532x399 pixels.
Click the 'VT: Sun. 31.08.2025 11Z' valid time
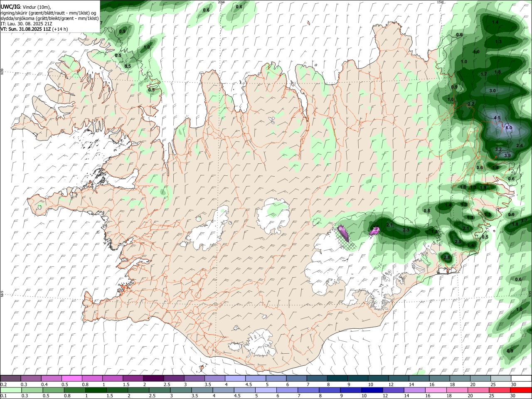click(x=26, y=29)
